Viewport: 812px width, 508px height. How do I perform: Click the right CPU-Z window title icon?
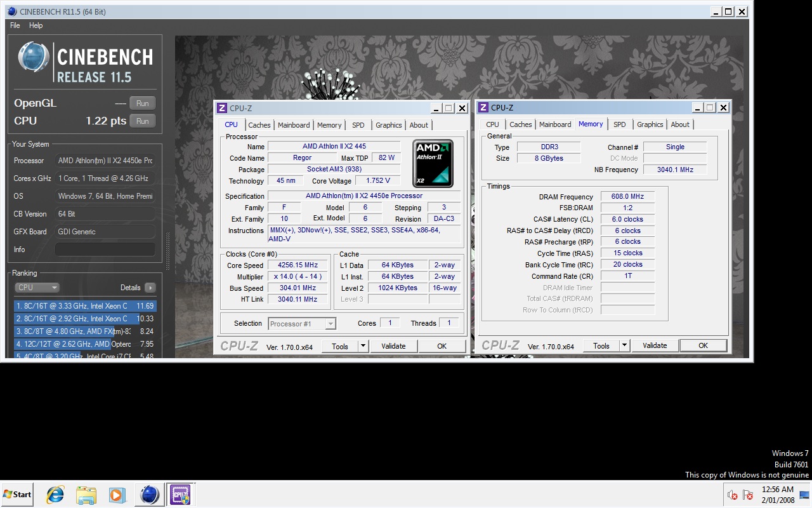pyautogui.click(x=483, y=107)
